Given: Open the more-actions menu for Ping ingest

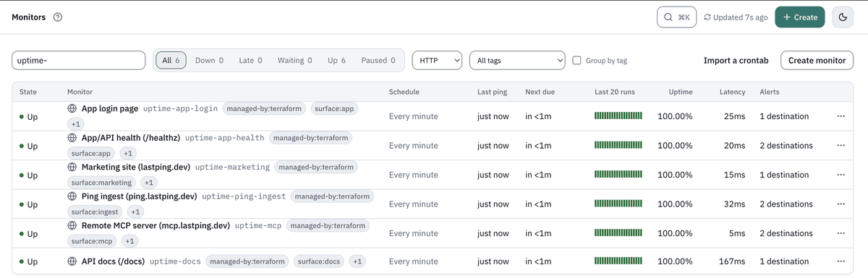Looking at the screenshot, I should coord(841,204).
